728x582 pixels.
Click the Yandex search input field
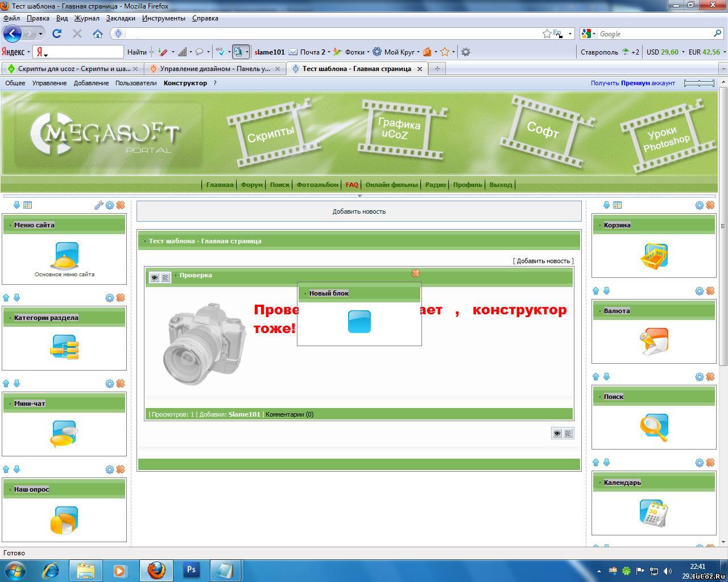point(85,52)
